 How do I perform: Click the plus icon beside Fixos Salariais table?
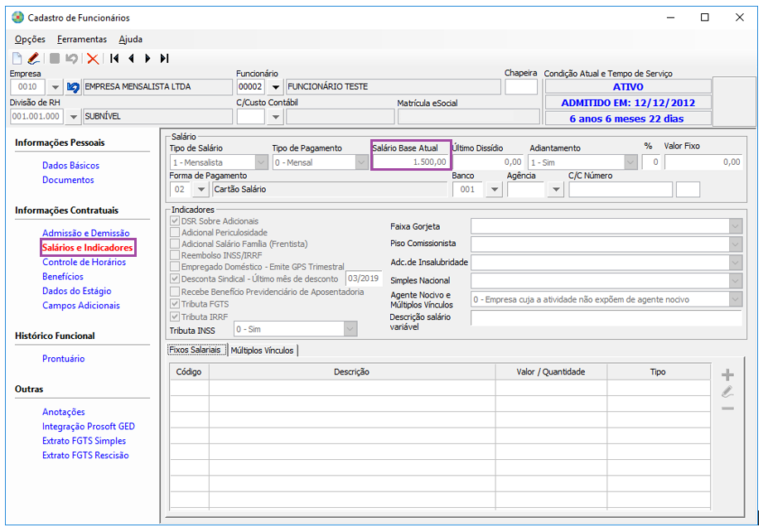click(x=727, y=375)
